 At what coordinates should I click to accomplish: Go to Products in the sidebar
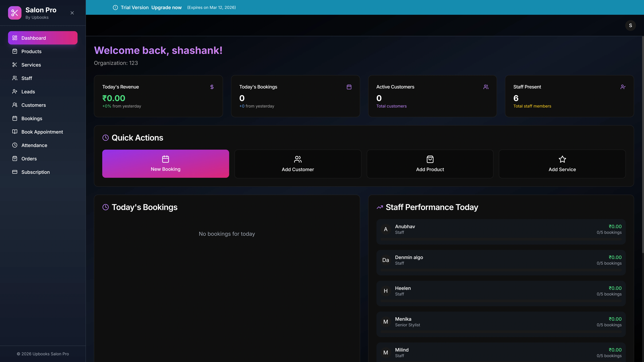coord(31,51)
